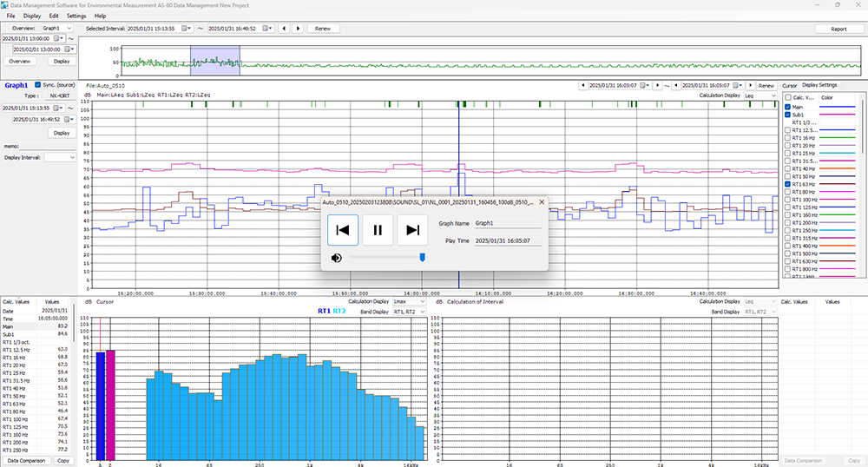
Task: Open calendar for cursor start time field
Action: [x=645, y=86]
